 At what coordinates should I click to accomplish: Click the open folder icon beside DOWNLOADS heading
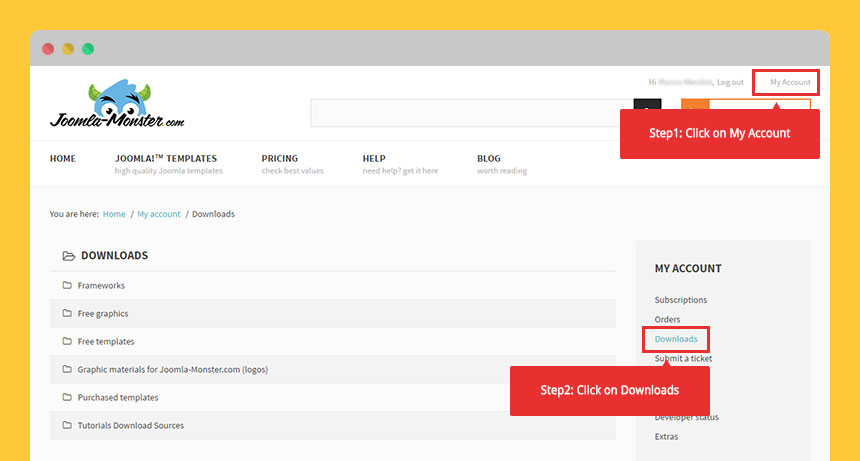[69, 256]
